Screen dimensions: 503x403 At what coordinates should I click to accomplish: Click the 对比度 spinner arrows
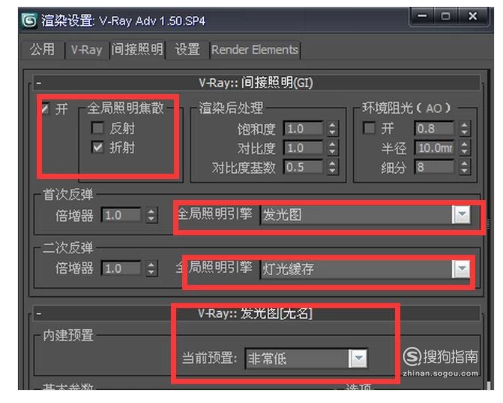tap(332, 148)
